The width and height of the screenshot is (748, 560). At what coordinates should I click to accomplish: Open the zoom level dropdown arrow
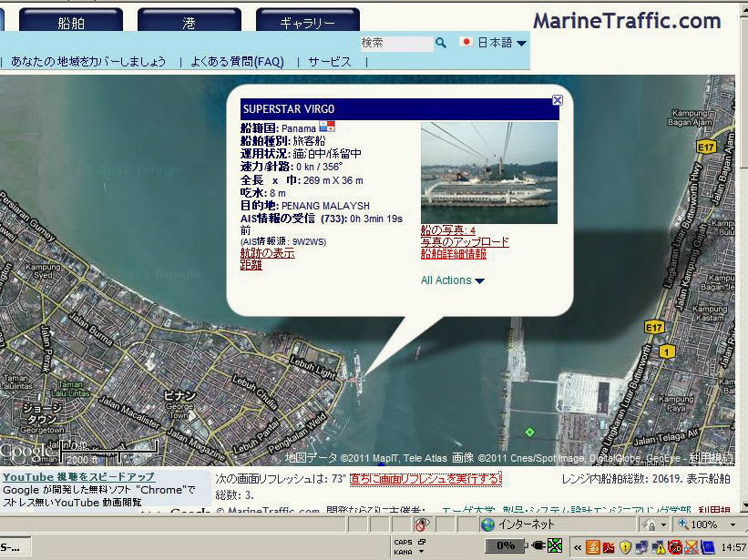(733, 524)
